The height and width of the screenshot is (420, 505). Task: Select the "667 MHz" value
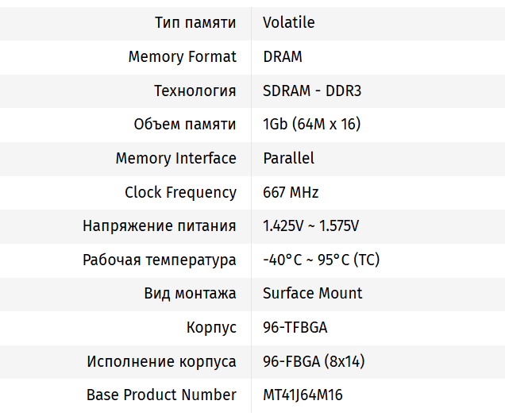[x=291, y=192]
